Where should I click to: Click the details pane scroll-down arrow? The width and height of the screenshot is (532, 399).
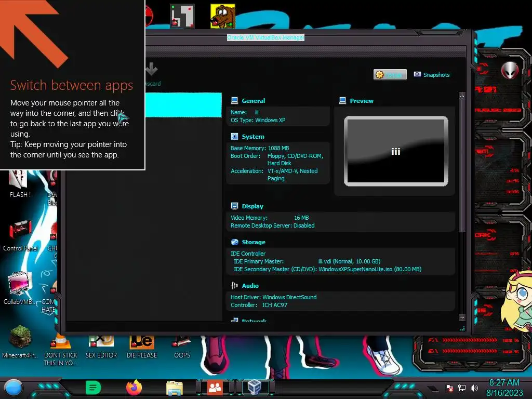[462, 317]
